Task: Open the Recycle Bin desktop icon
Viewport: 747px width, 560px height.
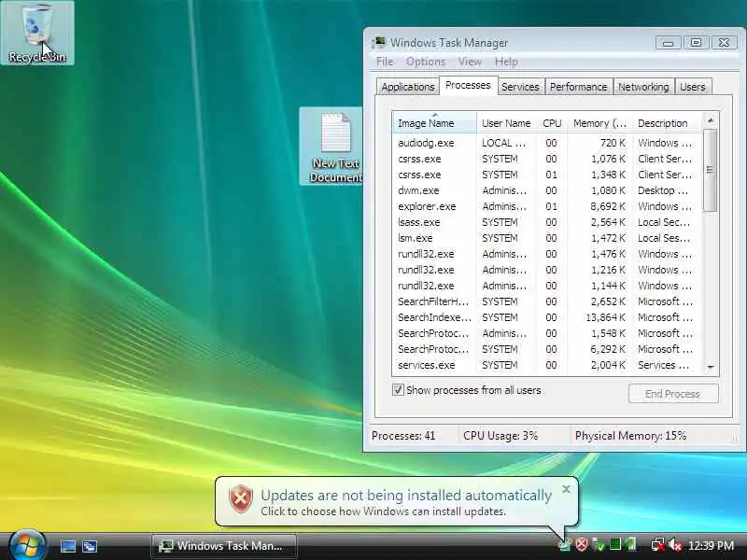Action: point(37,34)
